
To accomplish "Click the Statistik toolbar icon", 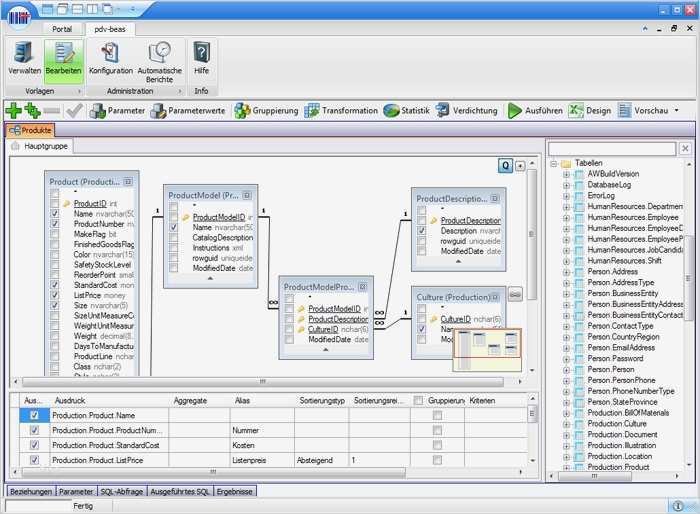I will [x=406, y=111].
